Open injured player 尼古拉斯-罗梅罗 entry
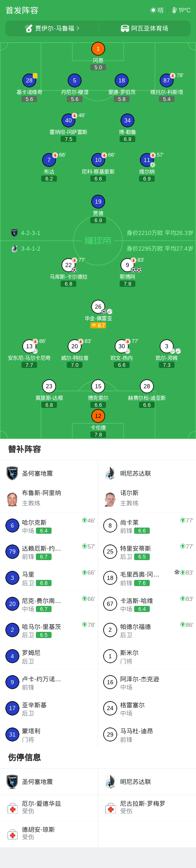 coord(147,807)
